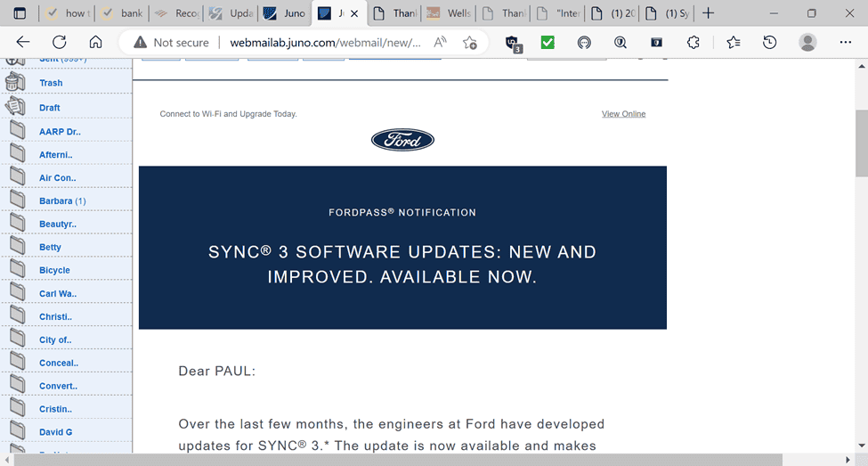Open the Afterni.. folder
Image resolution: width=868 pixels, height=466 pixels.
[56, 155]
